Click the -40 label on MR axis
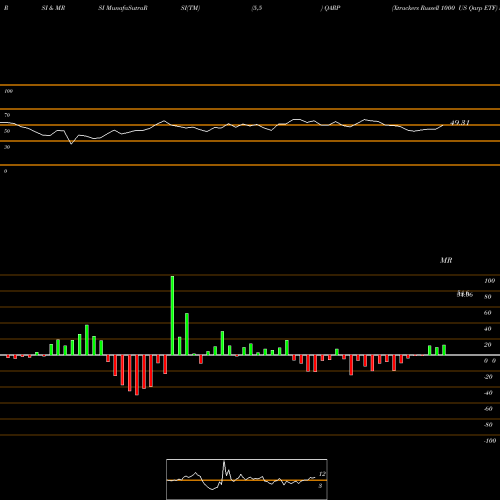The width and height of the screenshot is (500, 500). 488,393
